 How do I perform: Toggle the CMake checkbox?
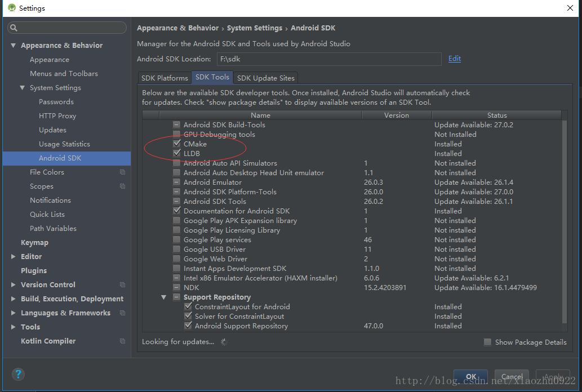click(177, 144)
